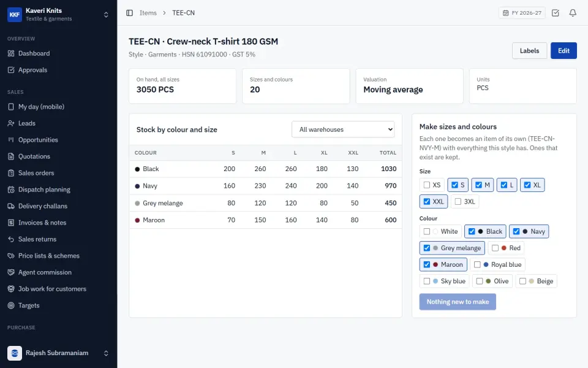Viewport: 588px width, 368px height.
Task: Open the All warehouses dropdown
Action: coord(343,129)
